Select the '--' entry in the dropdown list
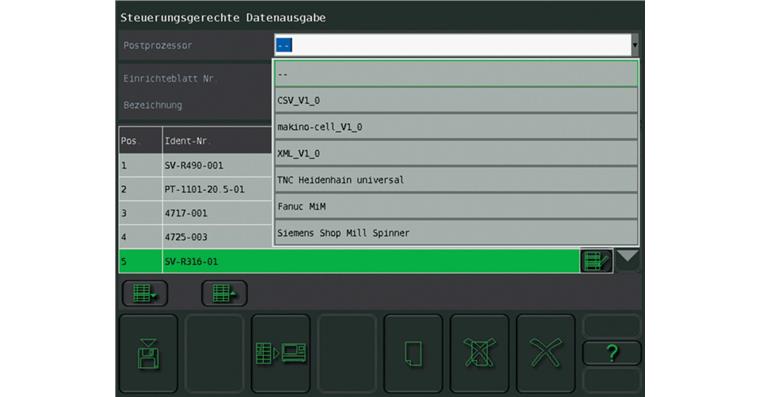Screen dimensions: 760x397 point(456,74)
